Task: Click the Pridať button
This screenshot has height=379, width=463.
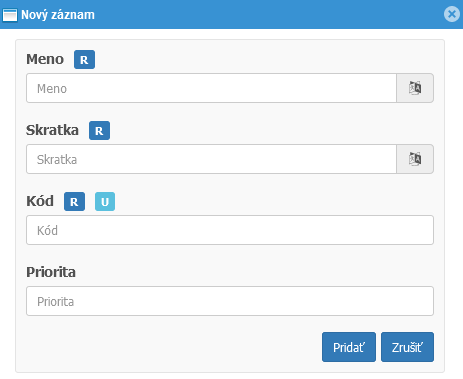Action: (x=349, y=347)
